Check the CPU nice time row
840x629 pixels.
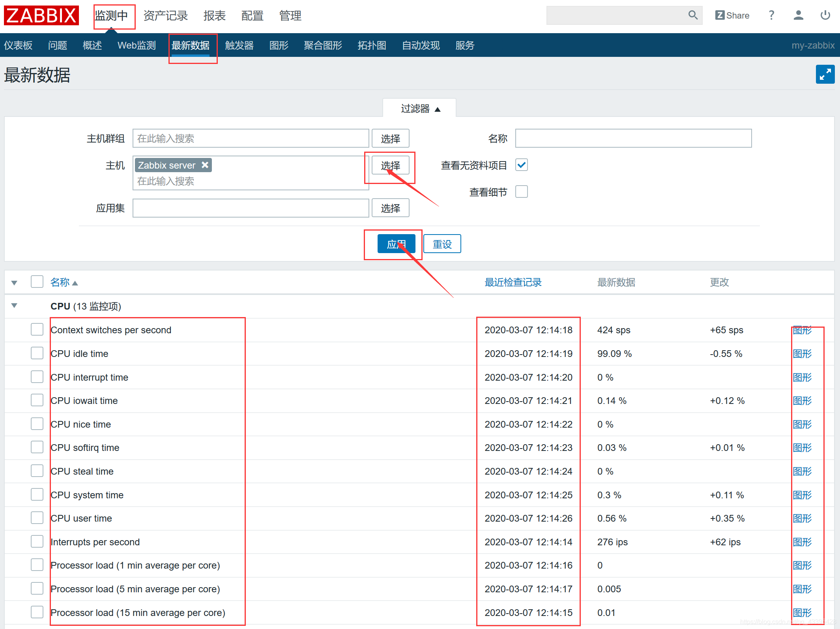click(37, 424)
